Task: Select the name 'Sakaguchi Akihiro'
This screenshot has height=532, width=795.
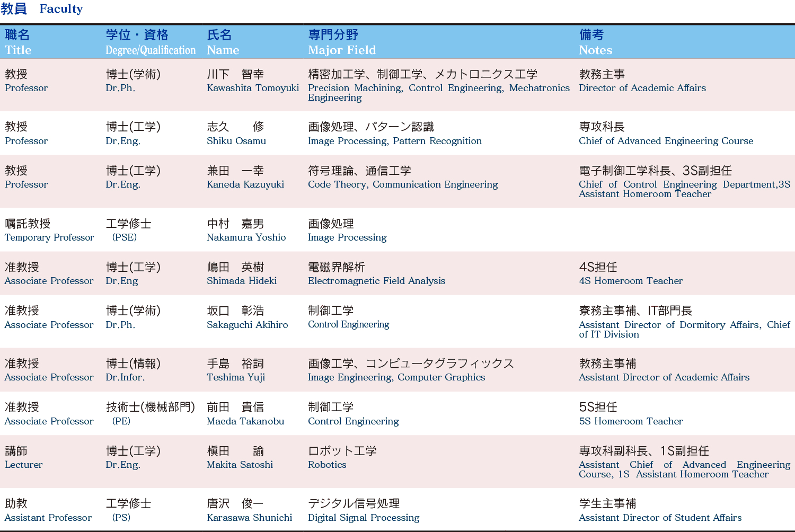Action: coord(248,325)
